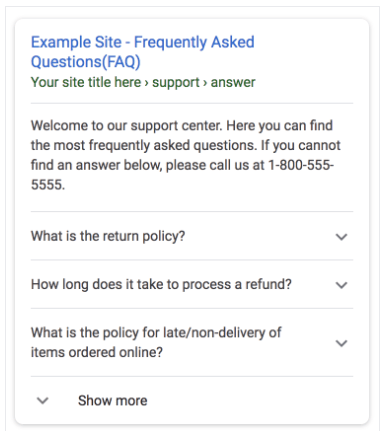
Task: Click 'Welcome to our support center' sentence
Action: [126, 126]
